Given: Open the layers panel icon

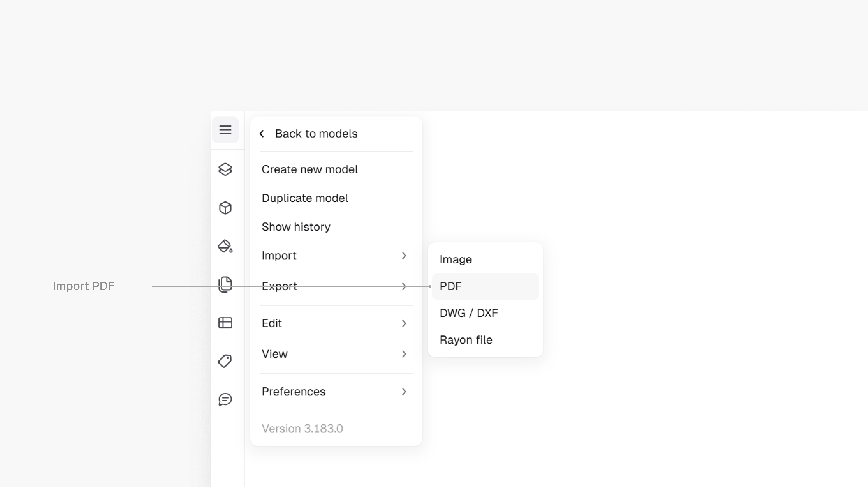Looking at the screenshot, I should click(225, 169).
